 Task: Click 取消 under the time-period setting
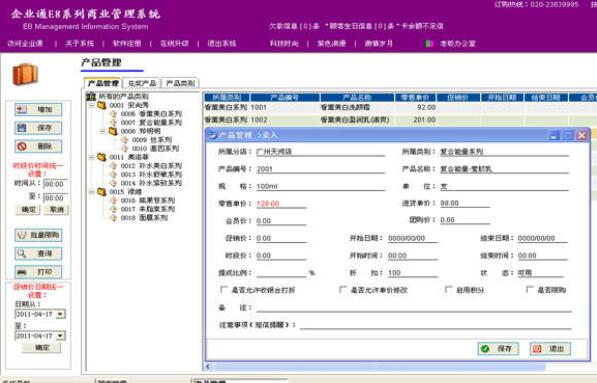pyautogui.click(x=56, y=209)
